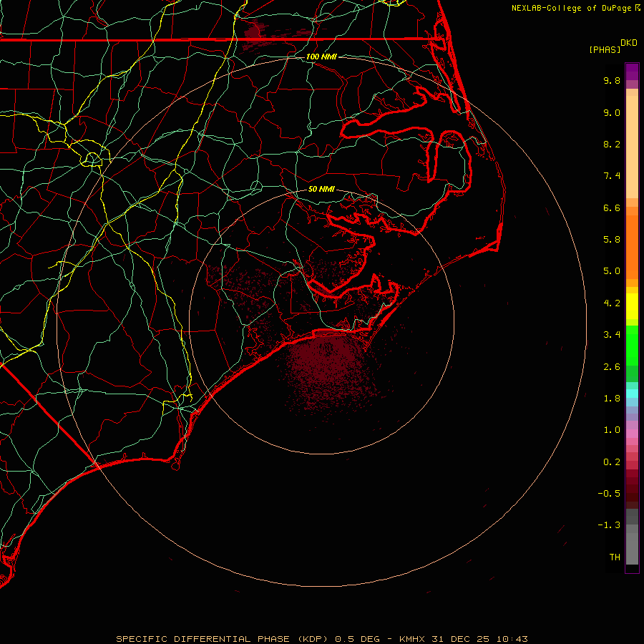Click the yellow color bar segment
This screenshot has width=644, height=644.
632,306
